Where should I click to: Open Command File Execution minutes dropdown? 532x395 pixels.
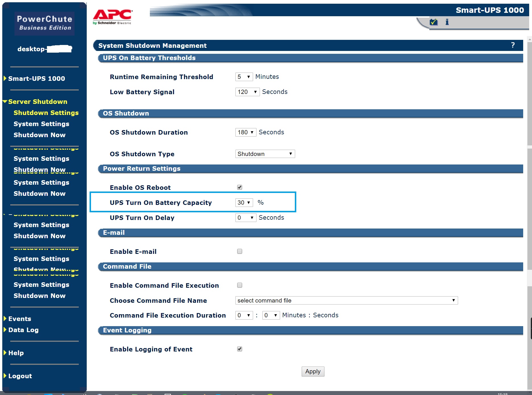coord(244,315)
